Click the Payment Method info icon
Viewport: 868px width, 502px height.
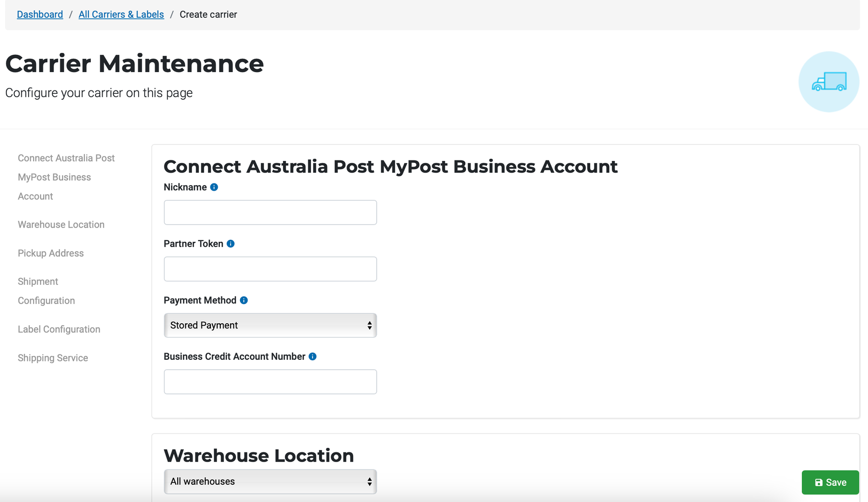coord(244,300)
